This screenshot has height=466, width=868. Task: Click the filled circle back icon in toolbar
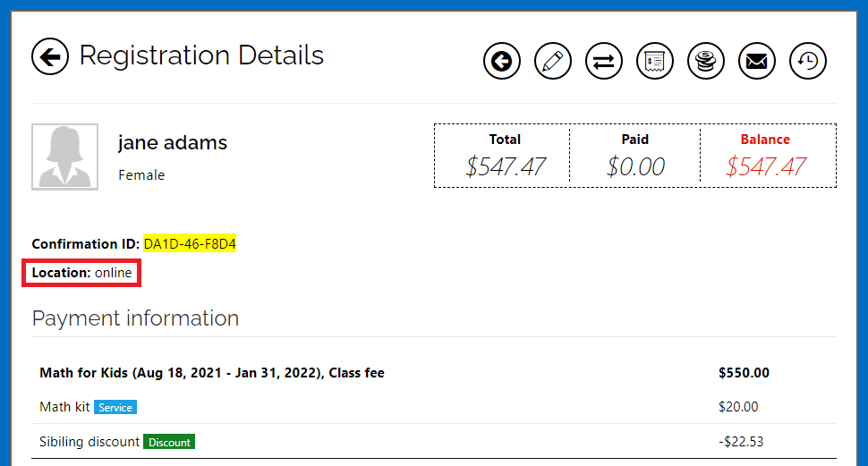[x=502, y=62]
